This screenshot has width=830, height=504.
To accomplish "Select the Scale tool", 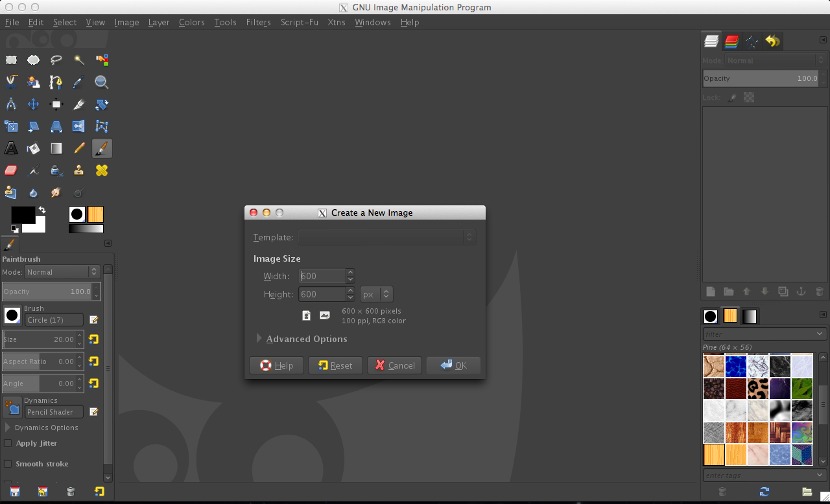I will tap(11, 126).
